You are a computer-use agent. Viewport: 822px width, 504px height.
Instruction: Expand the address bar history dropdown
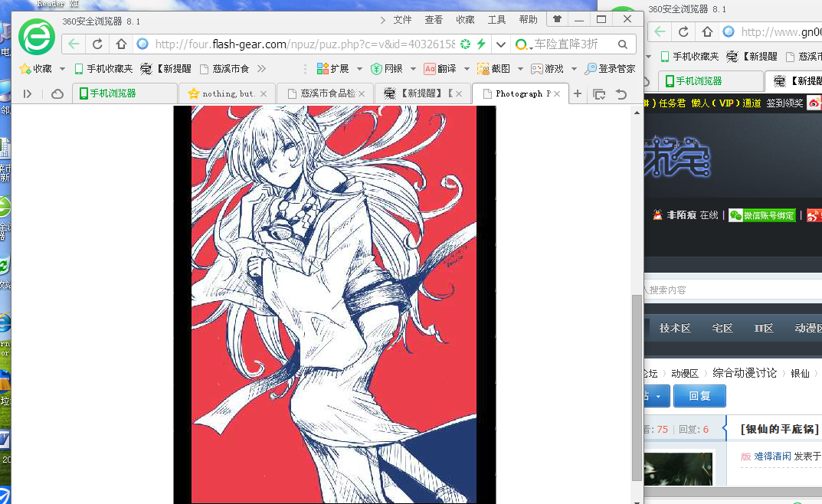pos(500,44)
